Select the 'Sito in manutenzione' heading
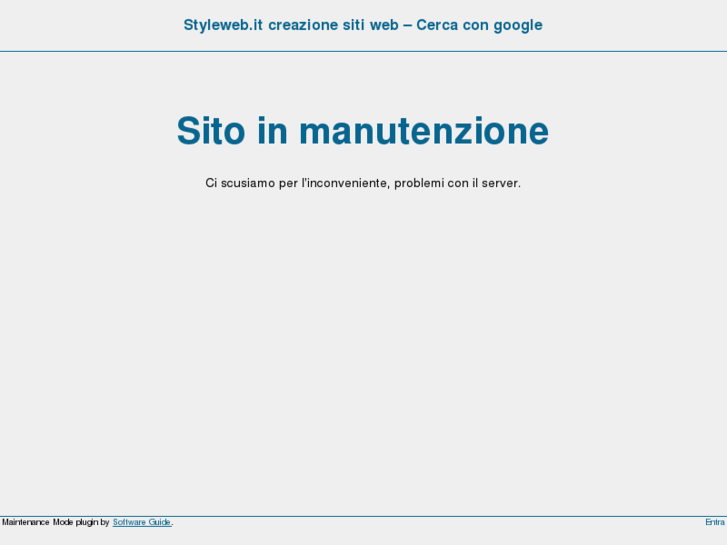Image resolution: width=727 pixels, height=545 pixels. (x=363, y=131)
